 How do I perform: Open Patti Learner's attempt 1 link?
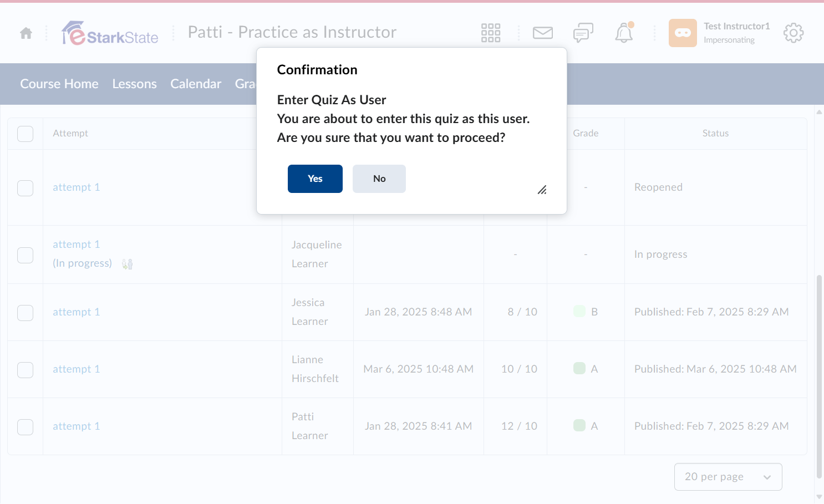[77, 426]
